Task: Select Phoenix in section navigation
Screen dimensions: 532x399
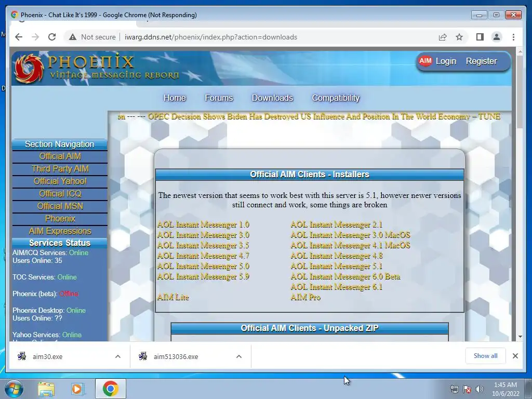Action: coord(60,219)
